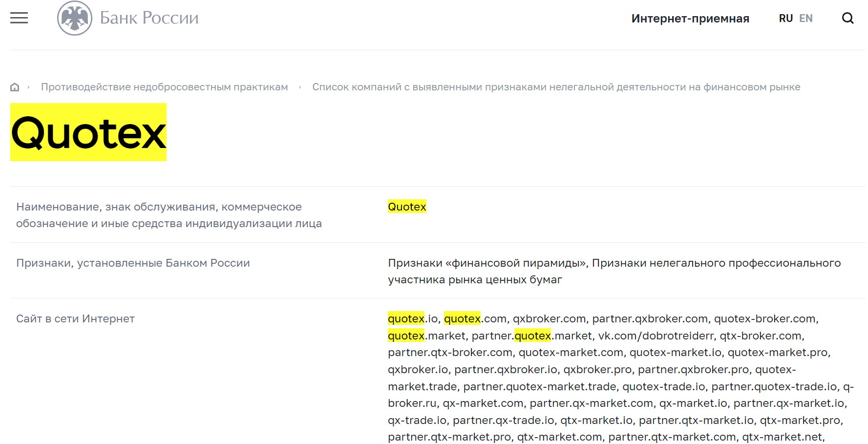Click qxbroker.com in site list
868x444 pixels.
coord(549,318)
